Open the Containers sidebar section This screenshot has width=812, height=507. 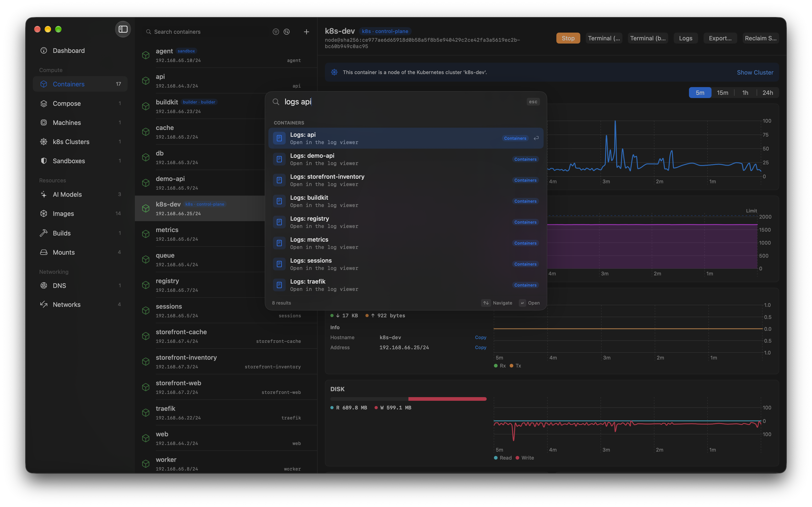[80, 84]
